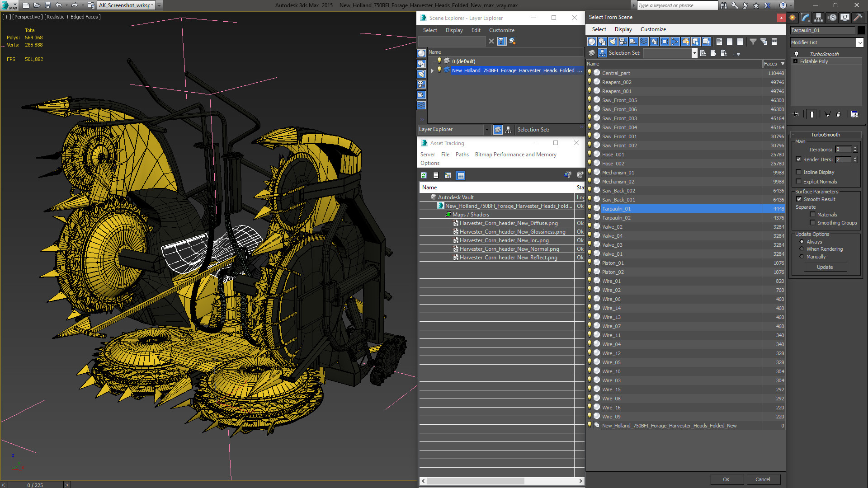
Task: Toggle Display Bone Objects filter in Select From Scene
Action: pyautogui.click(x=675, y=42)
